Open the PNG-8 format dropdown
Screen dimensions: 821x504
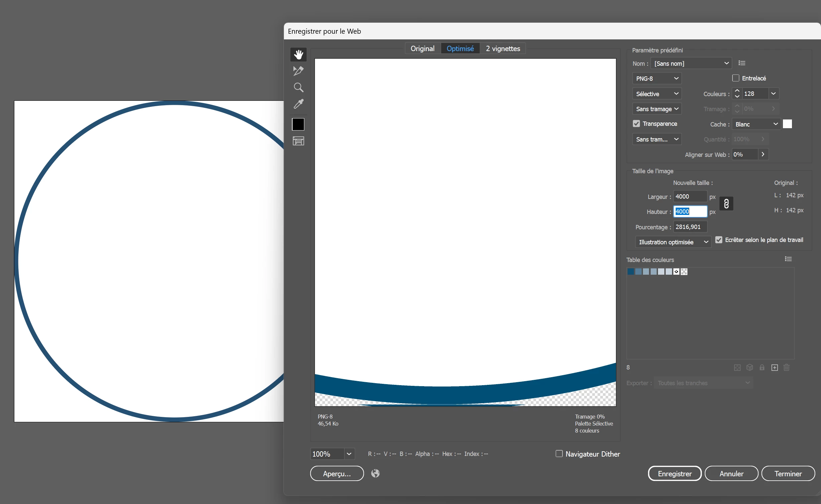[657, 78]
